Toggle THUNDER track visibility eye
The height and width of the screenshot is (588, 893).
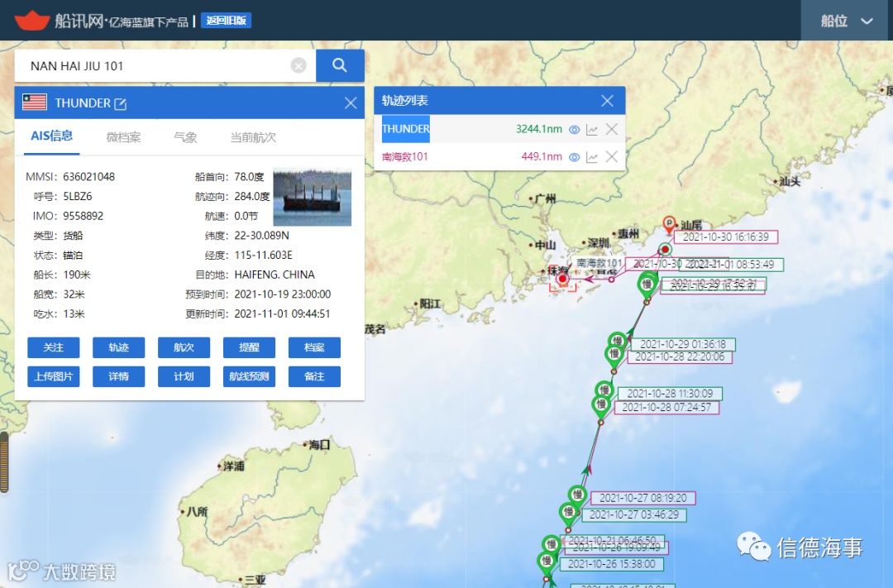click(x=574, y=129)
